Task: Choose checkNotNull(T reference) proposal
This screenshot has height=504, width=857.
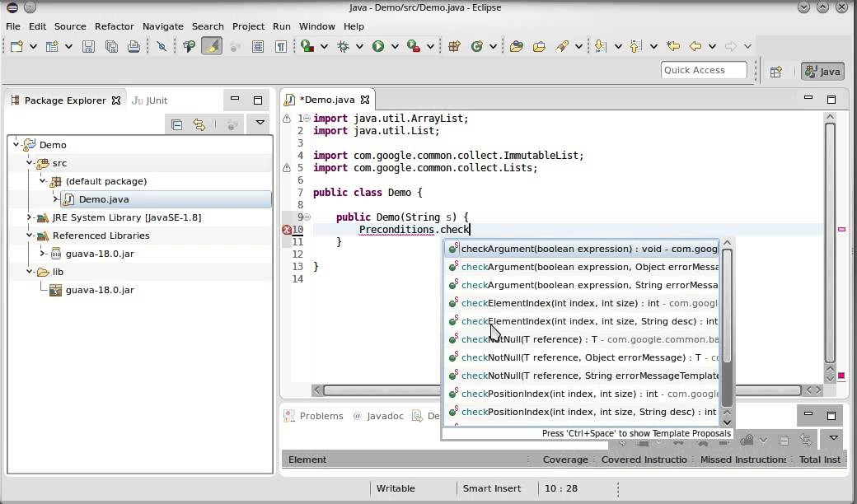Action: (583, 339)
